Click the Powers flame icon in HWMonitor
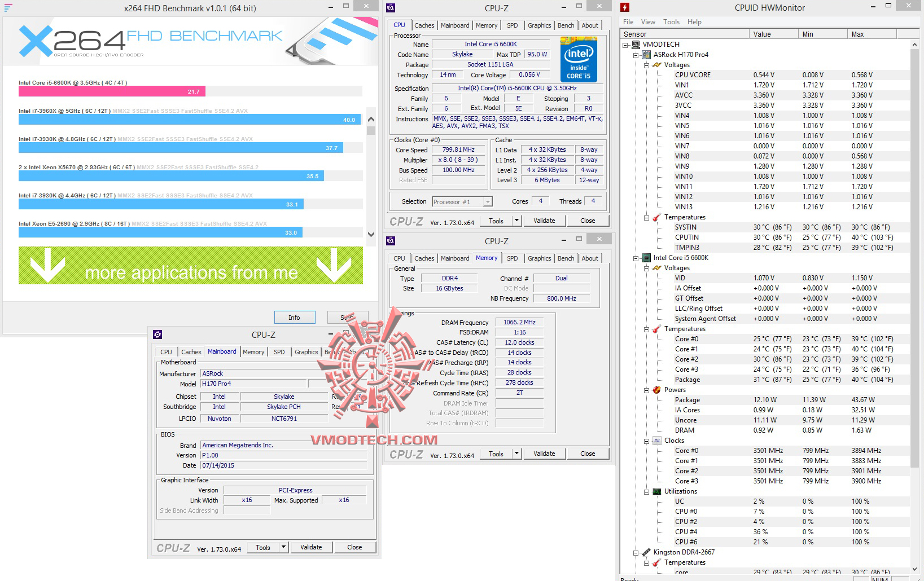Viewport: 924px width, 581px height. point(657,390)
